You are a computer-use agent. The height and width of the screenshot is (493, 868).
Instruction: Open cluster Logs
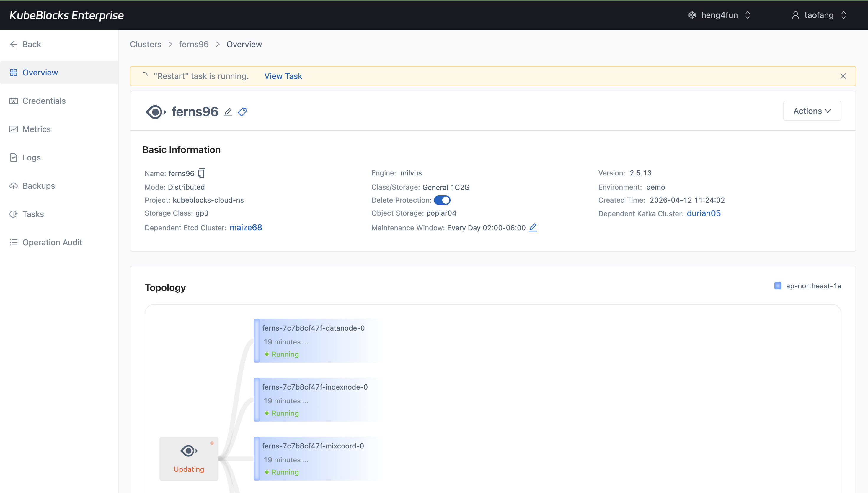click(x=31, y=157)
